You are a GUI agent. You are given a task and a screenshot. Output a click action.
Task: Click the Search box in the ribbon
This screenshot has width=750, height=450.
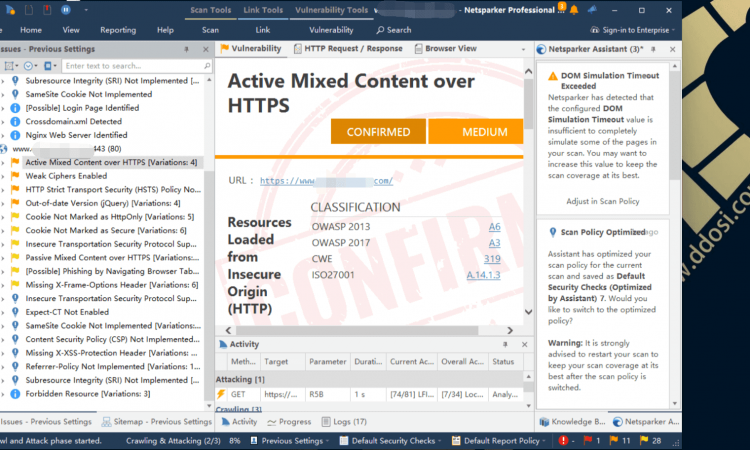tap(394, 30)
